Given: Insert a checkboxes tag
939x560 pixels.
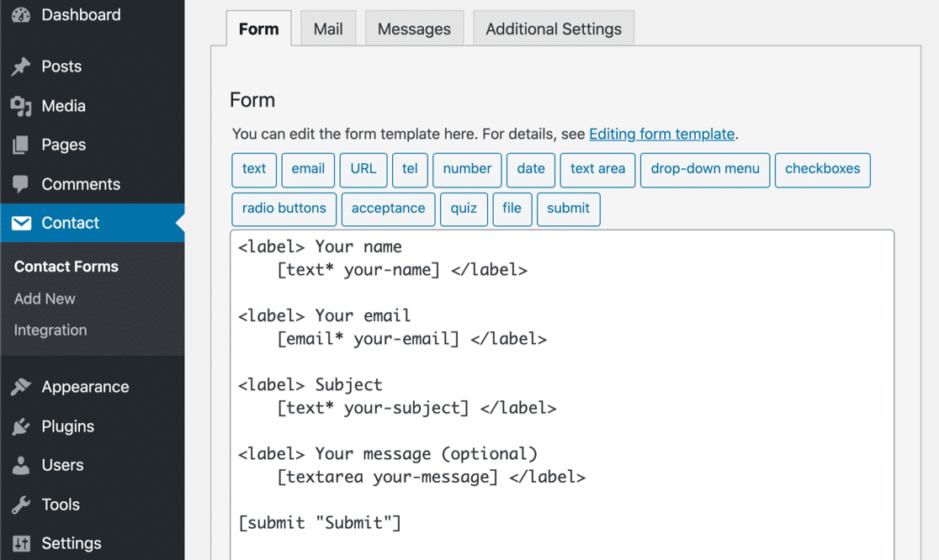Looking at the screenshot, I should tap(822, 170).
